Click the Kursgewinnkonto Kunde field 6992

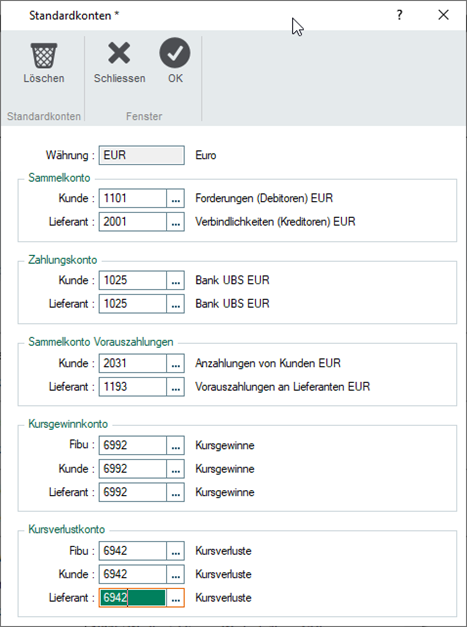(x=133, y=469)
